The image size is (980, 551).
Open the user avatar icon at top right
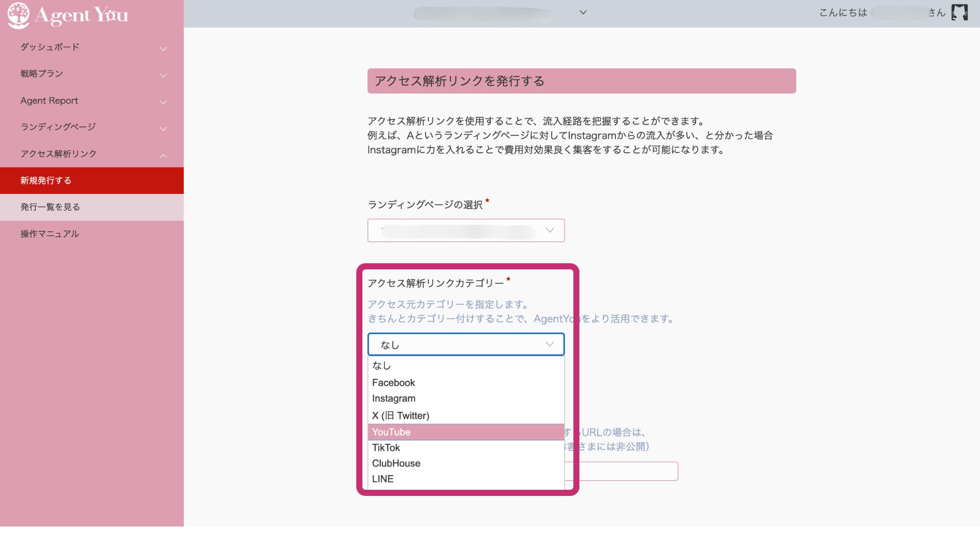click(x=960, y=13)
